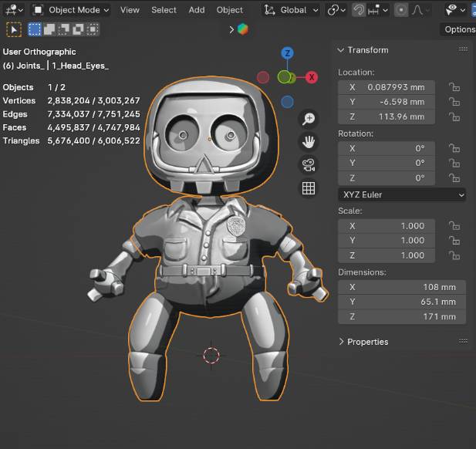Grab the Properties panel drag handle dots

click(x=463, y=342)
